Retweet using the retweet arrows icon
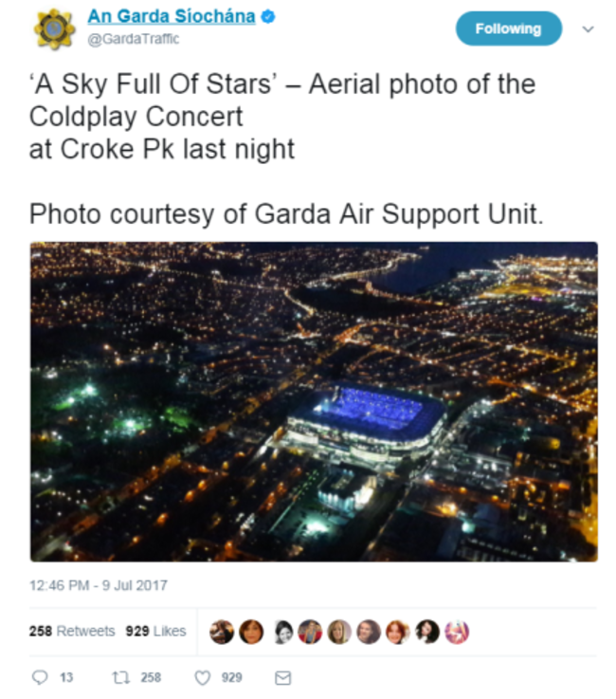The image size is (616, 699). click(x=120, y=677)
